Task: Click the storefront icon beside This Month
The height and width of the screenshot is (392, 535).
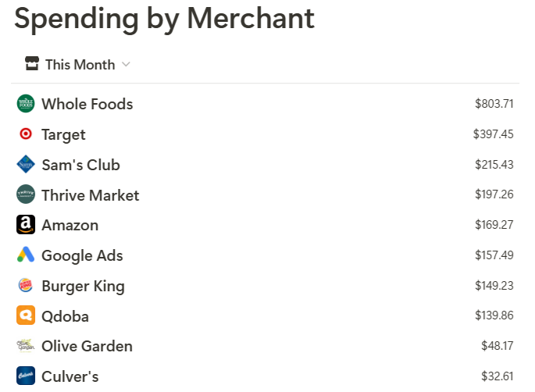Action: point(32,64)
